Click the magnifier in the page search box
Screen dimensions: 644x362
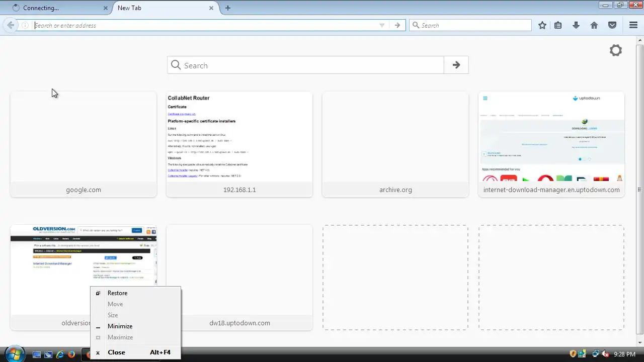click(x=176, y=65)
